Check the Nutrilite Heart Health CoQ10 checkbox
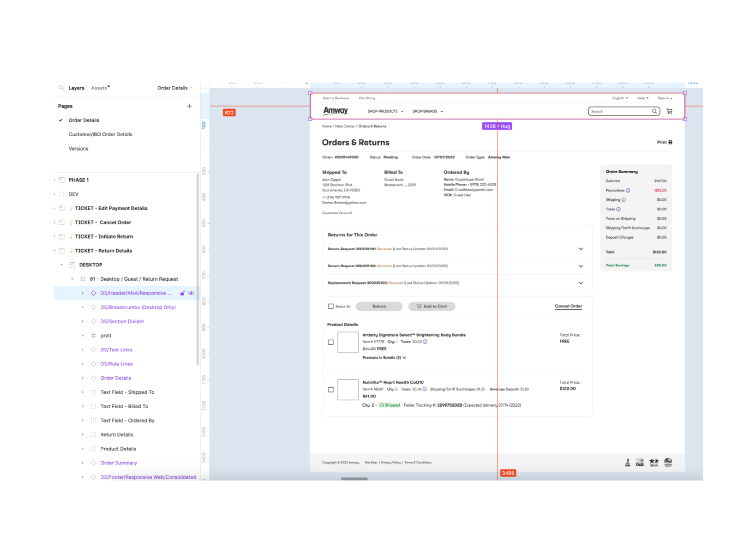This screenshot has height=554, width=756. click(330, 390)
